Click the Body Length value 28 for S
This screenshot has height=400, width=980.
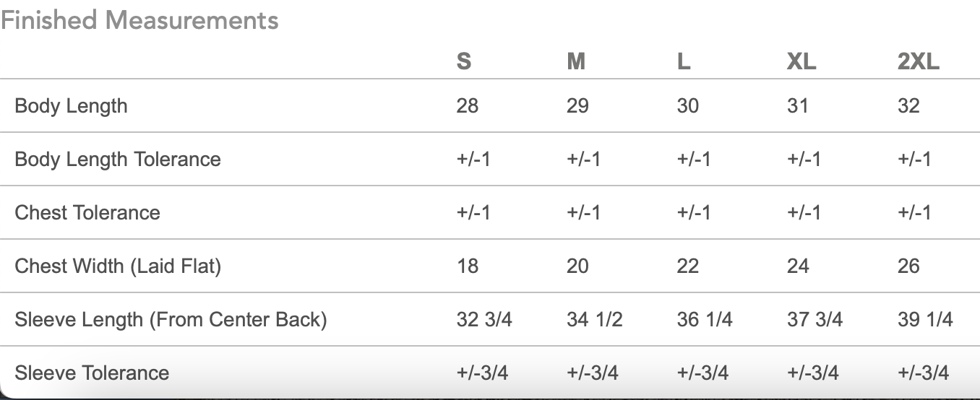pyautogui.click(x=468, y=106)
